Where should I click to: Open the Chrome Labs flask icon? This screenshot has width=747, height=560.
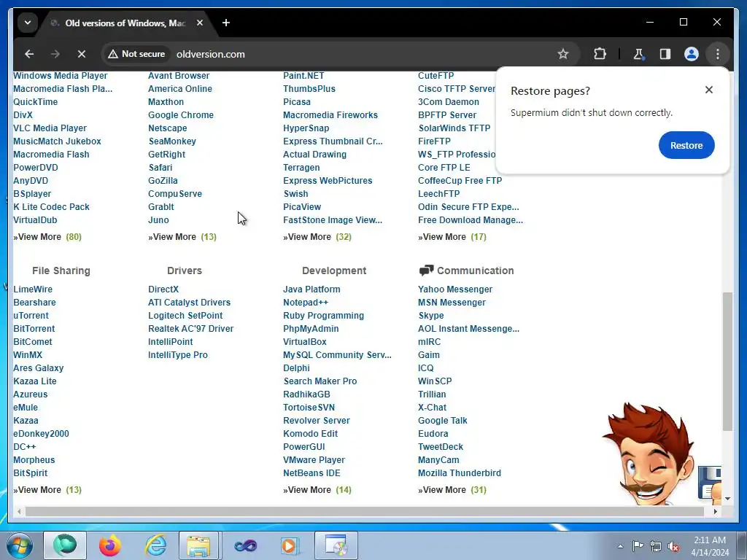(638, 54)
